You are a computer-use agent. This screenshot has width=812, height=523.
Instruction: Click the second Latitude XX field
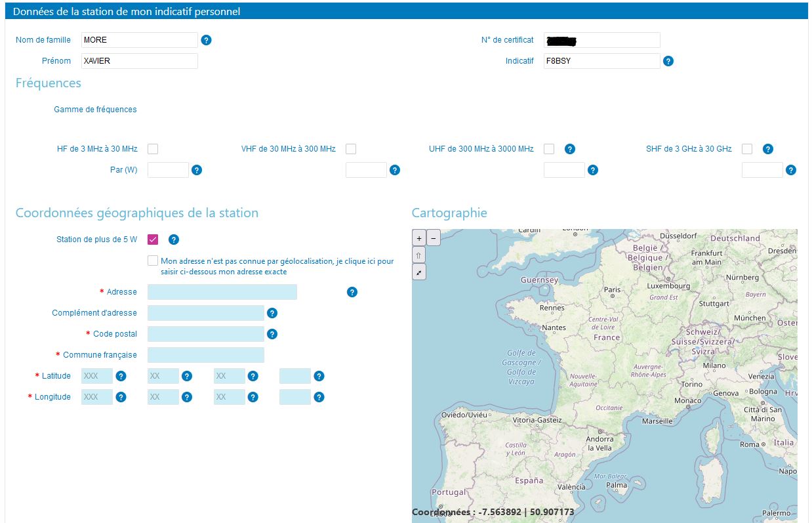(230, 376)
